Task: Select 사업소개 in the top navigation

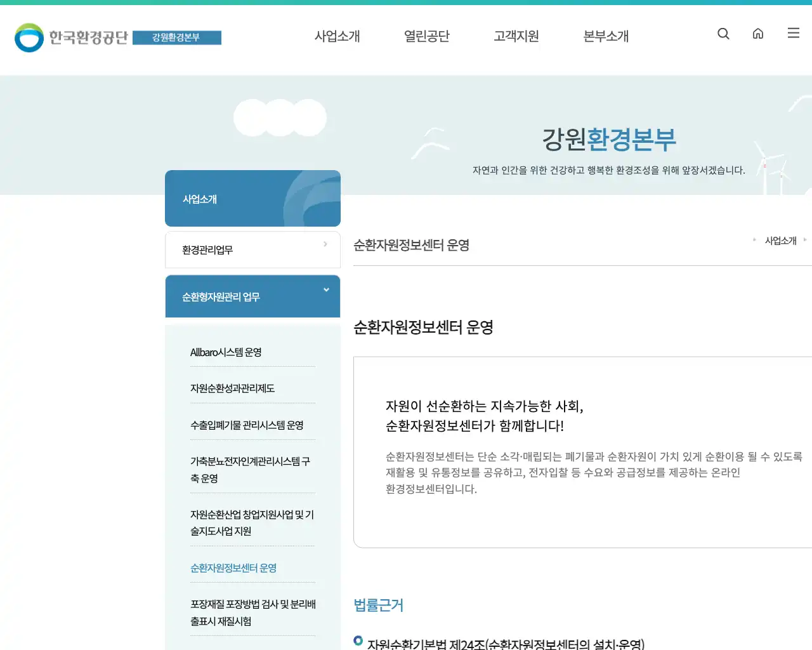Action: tap(337, 36)
